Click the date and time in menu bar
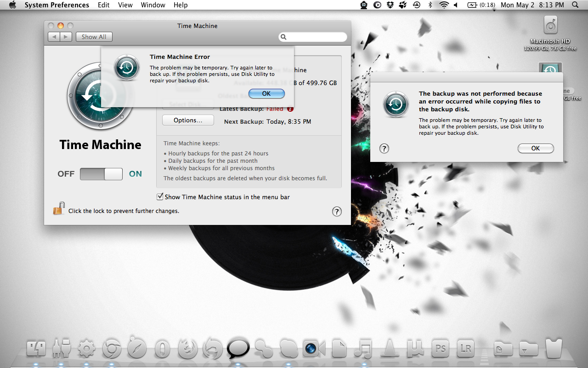This screenshot has height=368, width=588. point(532,5)
